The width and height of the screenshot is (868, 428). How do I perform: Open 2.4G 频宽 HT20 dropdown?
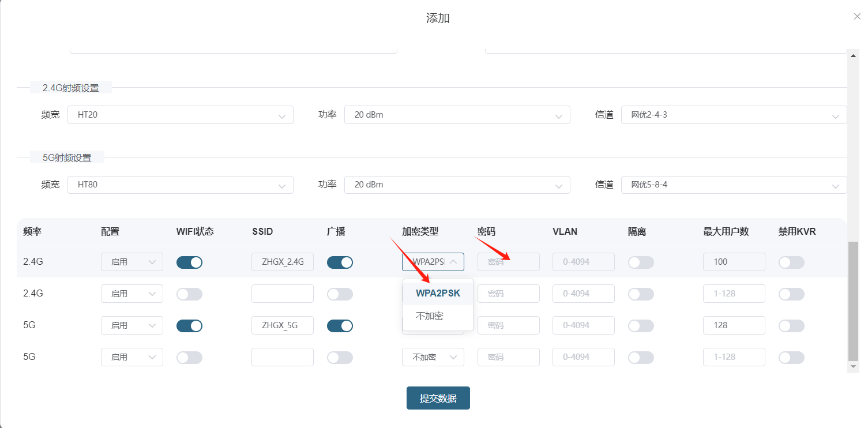point(180,115)
